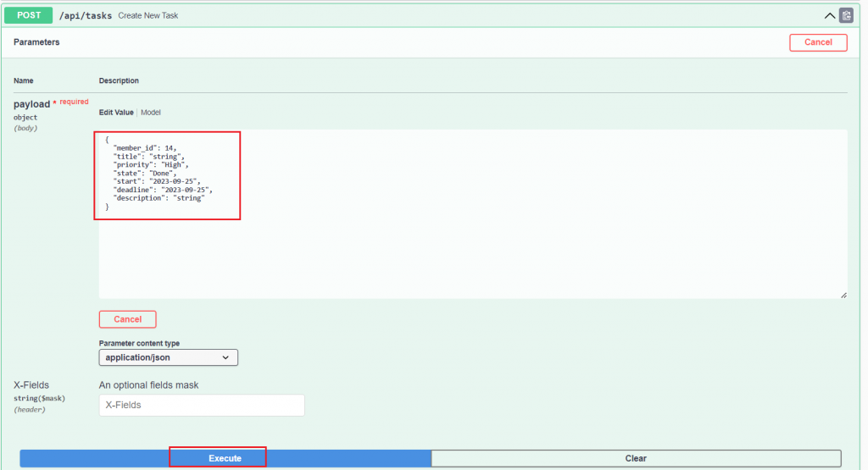Click the payload parameter name
Viewport: 868px width, 470px height.
tap(31, 104)
